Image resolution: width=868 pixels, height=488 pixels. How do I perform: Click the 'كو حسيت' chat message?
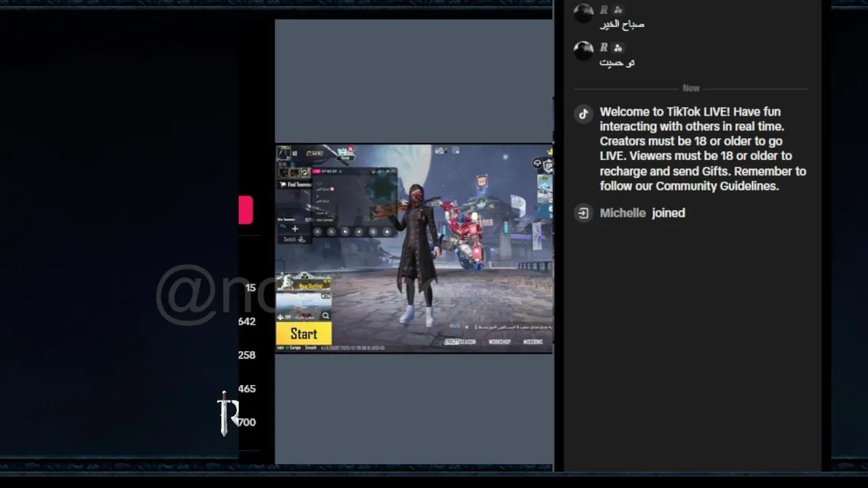617,62
